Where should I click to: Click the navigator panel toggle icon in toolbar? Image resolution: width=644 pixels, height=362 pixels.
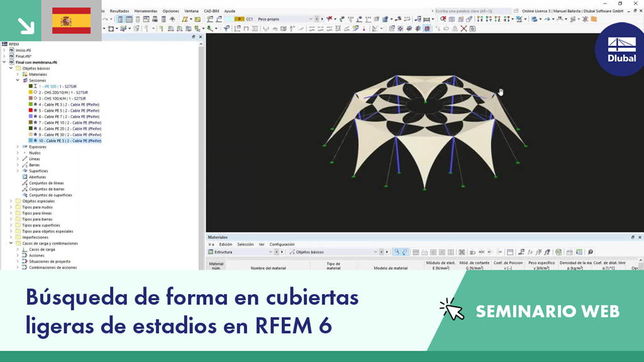click(120, 19)
